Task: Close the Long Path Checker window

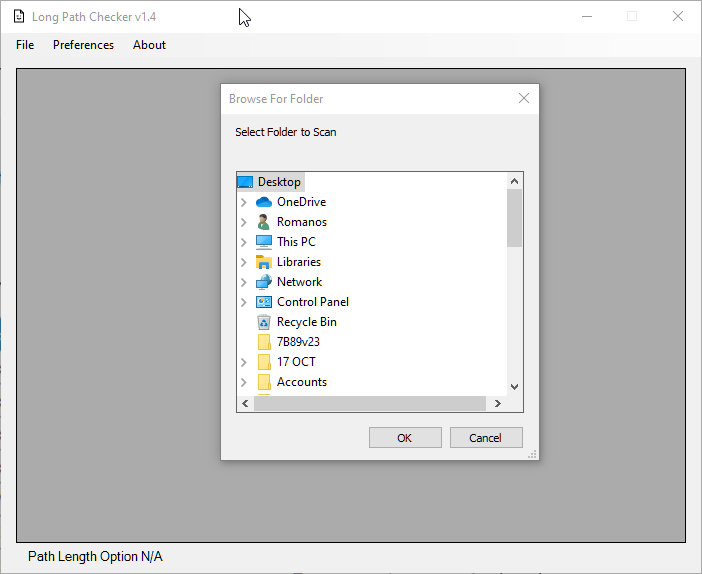Action: click(678, 17)
